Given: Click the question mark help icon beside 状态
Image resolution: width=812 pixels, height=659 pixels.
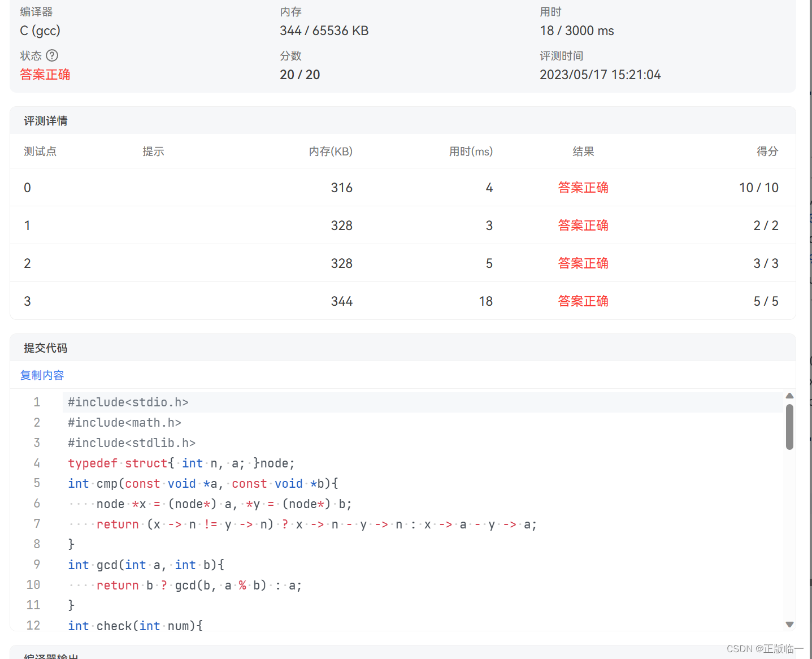Looking at the screenshot, I should coord(53,55).
